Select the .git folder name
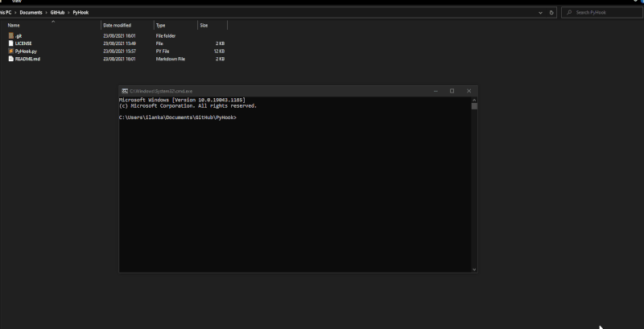The width and height of the screenshot is (644, 329). (19, 35)
